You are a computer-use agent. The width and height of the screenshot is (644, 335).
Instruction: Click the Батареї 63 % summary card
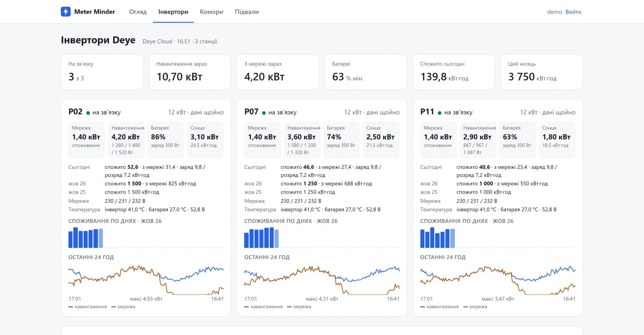click(x=366, y=72)
